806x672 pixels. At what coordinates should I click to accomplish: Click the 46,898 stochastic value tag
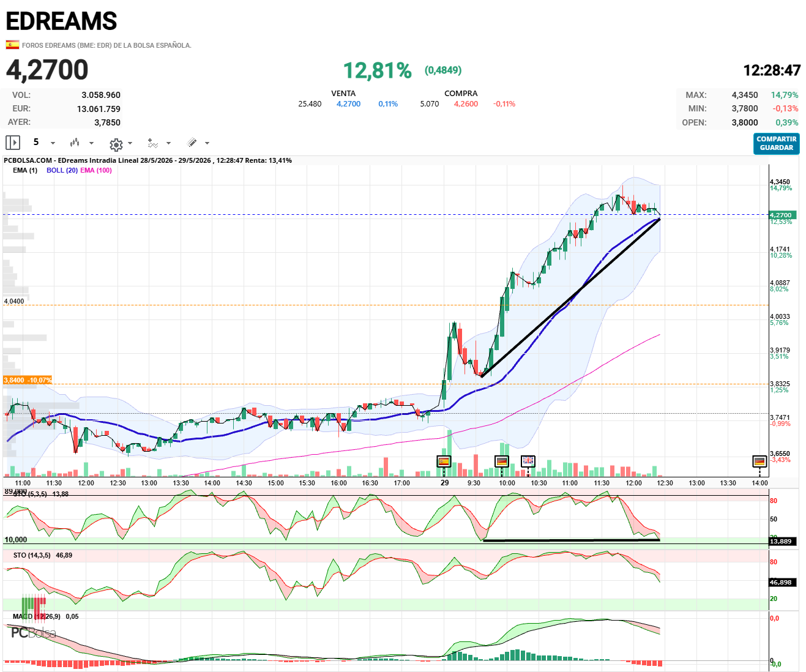[783, 582]
